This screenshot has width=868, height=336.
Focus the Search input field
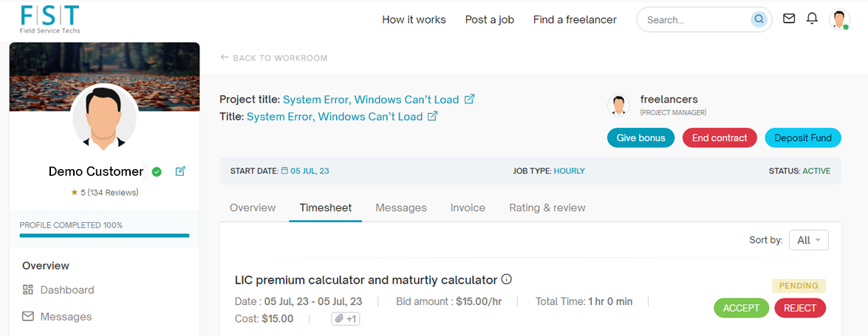point(694,20)
